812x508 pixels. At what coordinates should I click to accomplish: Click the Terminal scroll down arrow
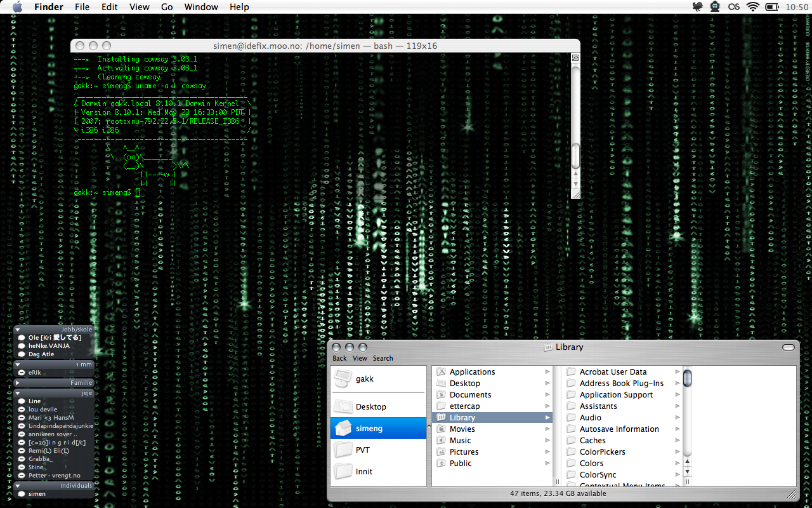pyautogui.click(x=575, y=184)
